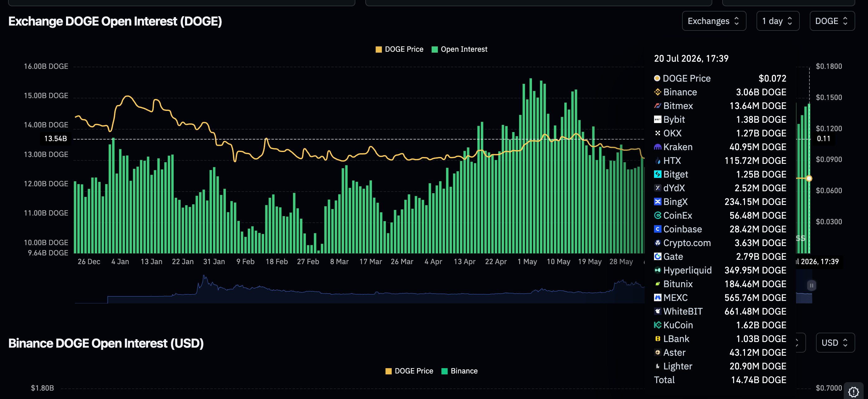The width and height of the screenshot is (868, 399).
Task: Toggle Binance legend series
Action: (x=459, y=371)
